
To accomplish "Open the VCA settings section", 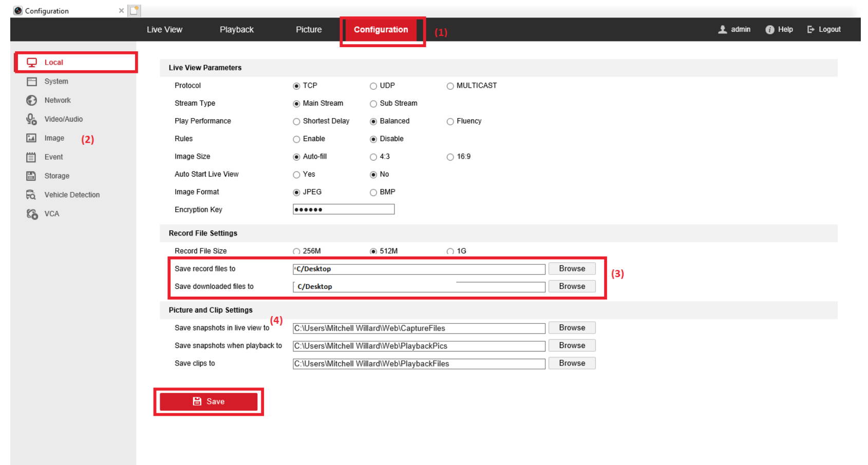I will point(52,214).
